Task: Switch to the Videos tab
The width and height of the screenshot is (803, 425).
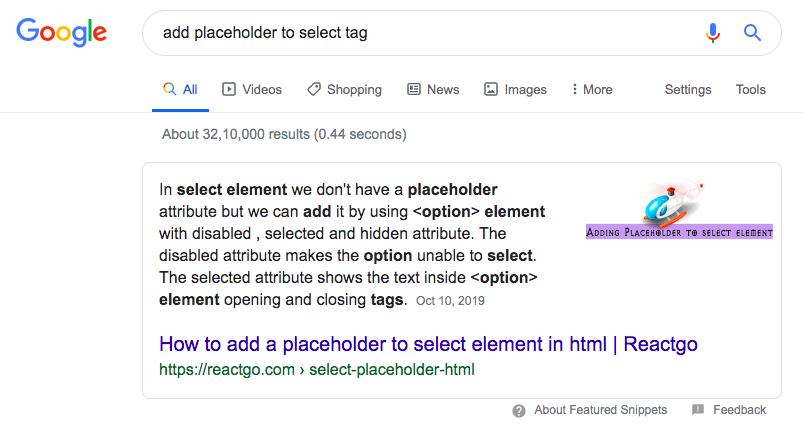Action: tap(252, 90)
